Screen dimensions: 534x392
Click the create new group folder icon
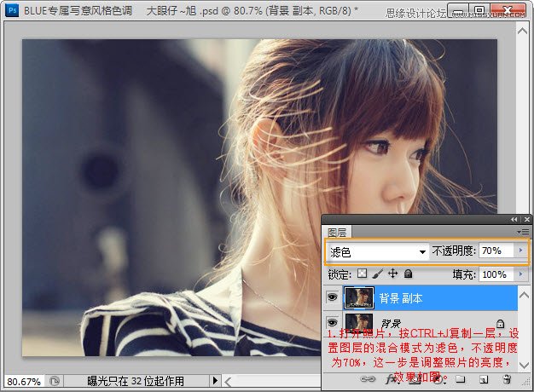(x=461, y=378)
